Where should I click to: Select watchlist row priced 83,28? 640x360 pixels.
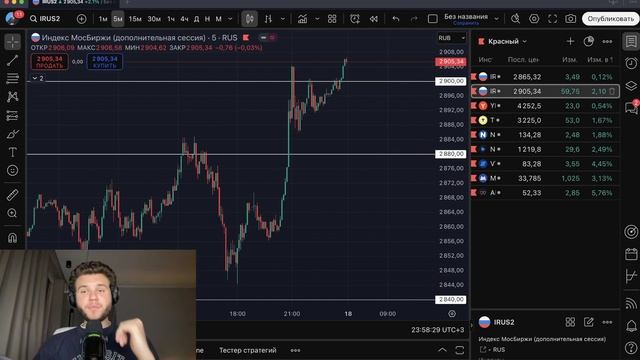click(545, 164)
